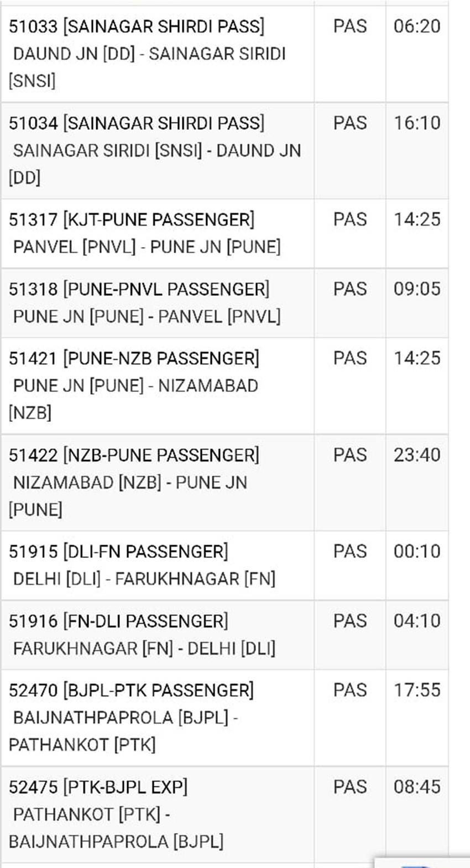Click the 16:10 departure time
This screenshot has width=470, height=868.
417,123
